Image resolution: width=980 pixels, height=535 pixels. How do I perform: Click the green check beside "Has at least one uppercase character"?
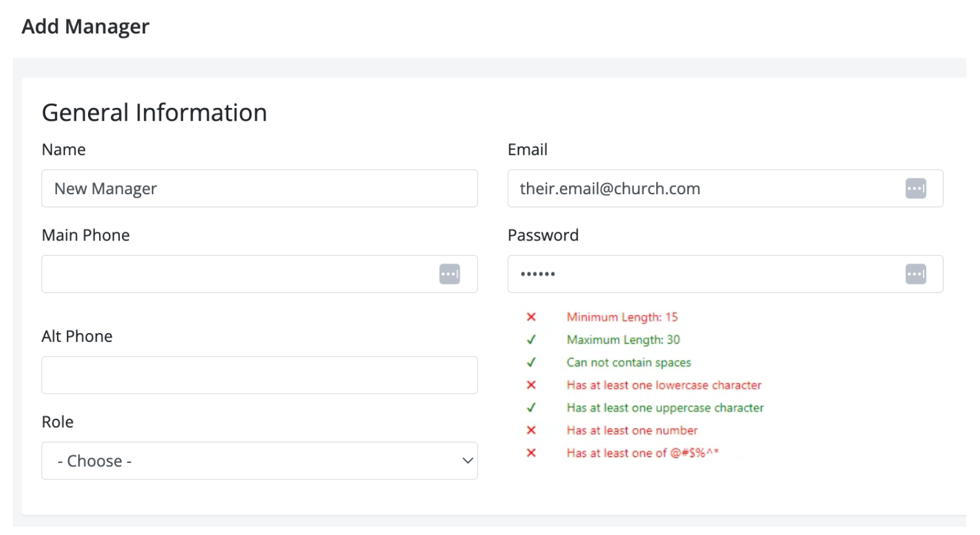(x=532, y=408)
